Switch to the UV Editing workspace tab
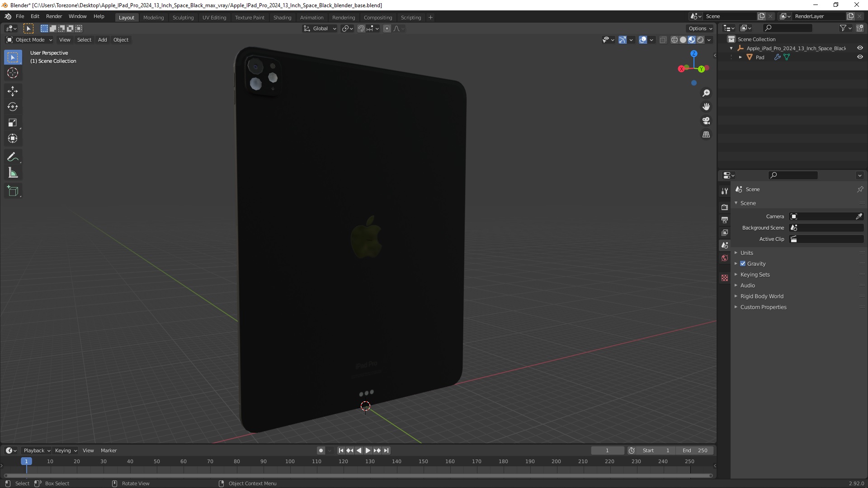The image size is (868, 488). click(x=214, y=17)
